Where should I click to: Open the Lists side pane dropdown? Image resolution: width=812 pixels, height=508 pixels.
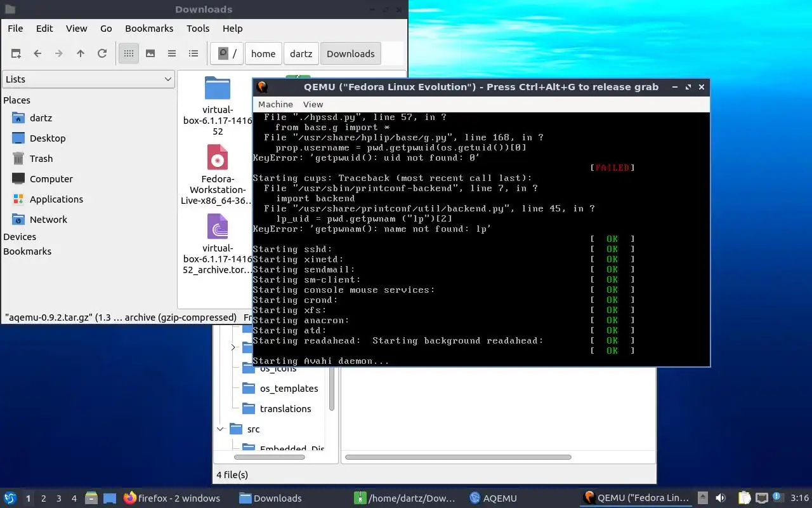click(88, 79)
